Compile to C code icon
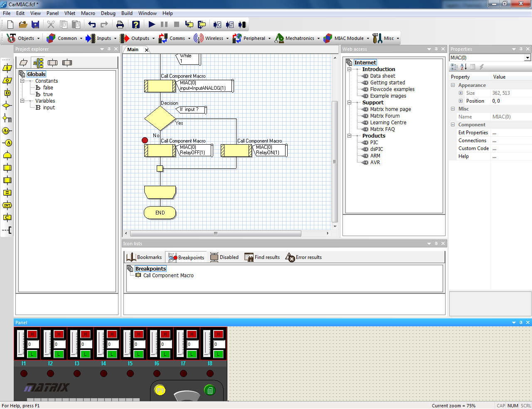 pos(217,25)
